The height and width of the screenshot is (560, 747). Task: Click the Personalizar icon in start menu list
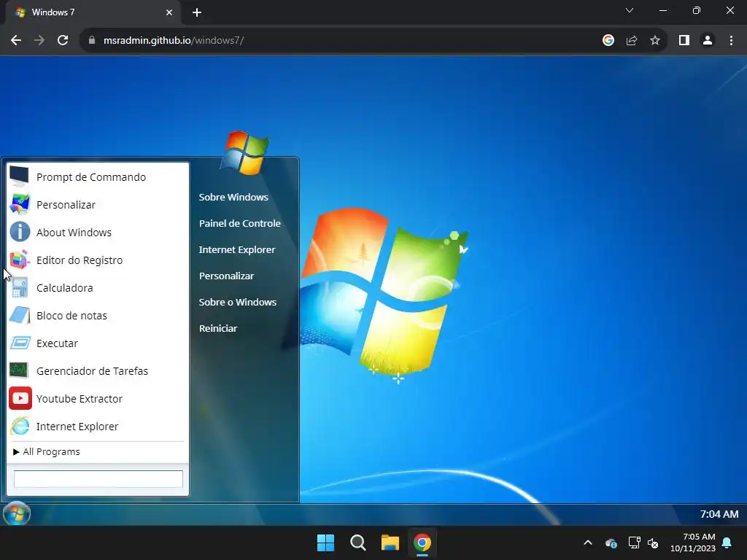pyautogui.click(x=20, y=204)
